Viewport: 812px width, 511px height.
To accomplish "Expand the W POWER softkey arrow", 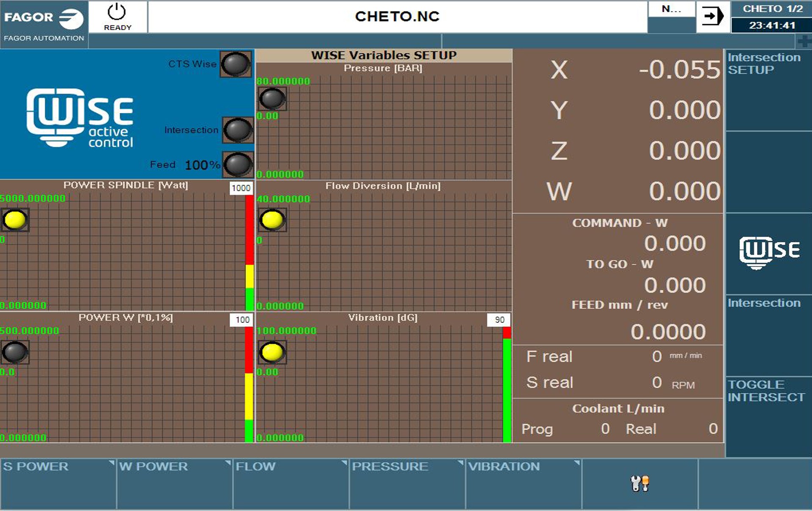I will tap(228, 463).
